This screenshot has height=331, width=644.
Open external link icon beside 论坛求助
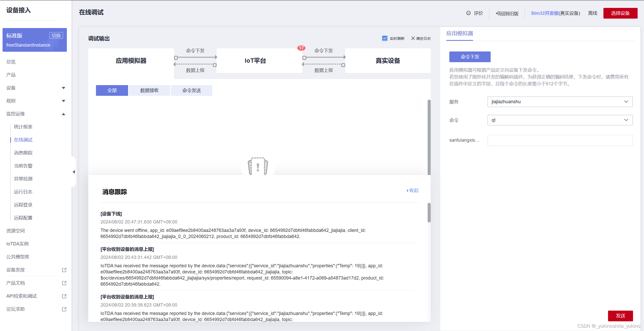point(64,309)
